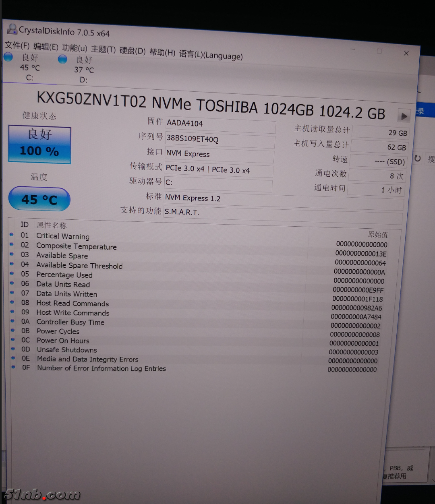Click power on count value 8 次
This screenshot has height=504, width=435.
pyautogui.click(x=377, y=175)
